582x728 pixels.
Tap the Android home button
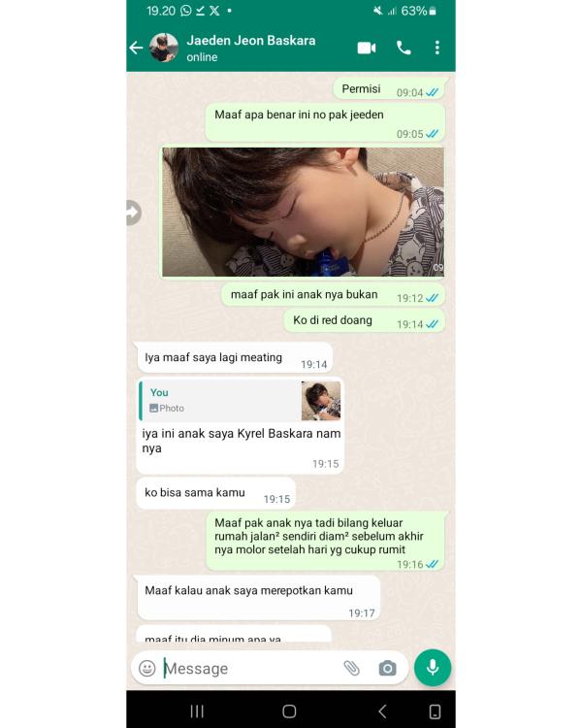tap(289, 711)
